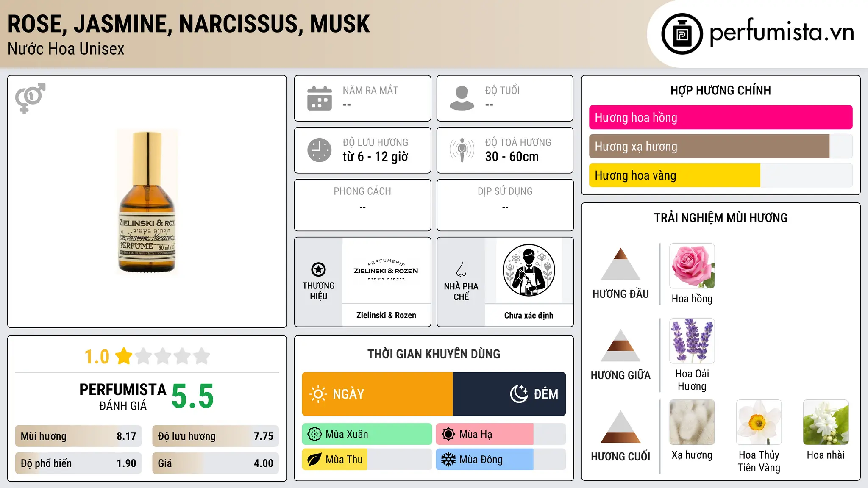Click the person icon beside Độ tuổi
This screenshot has height=488, width=868.
tap(462, 98)
